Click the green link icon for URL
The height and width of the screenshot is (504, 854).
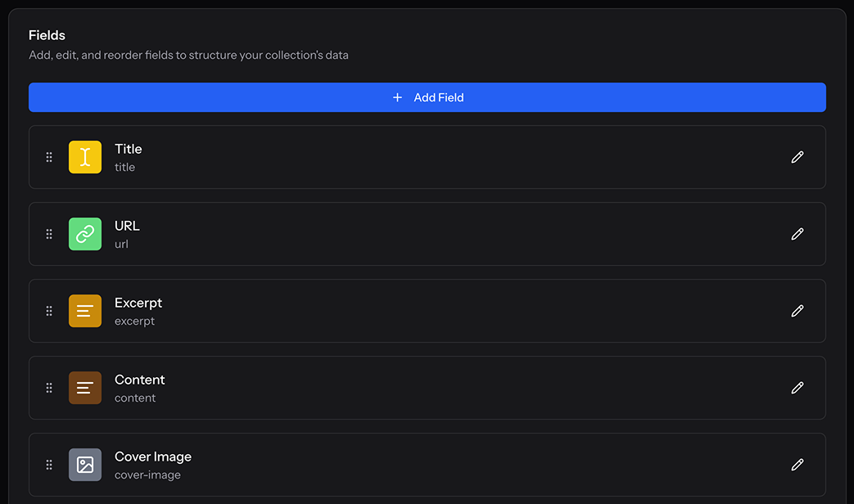pos(85,234)
